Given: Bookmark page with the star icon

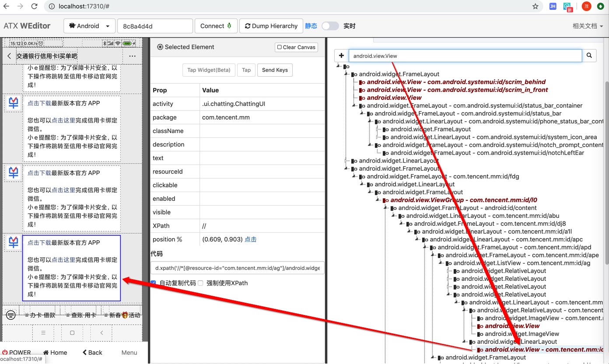Looking at the screenshot, I should point(535,6).
